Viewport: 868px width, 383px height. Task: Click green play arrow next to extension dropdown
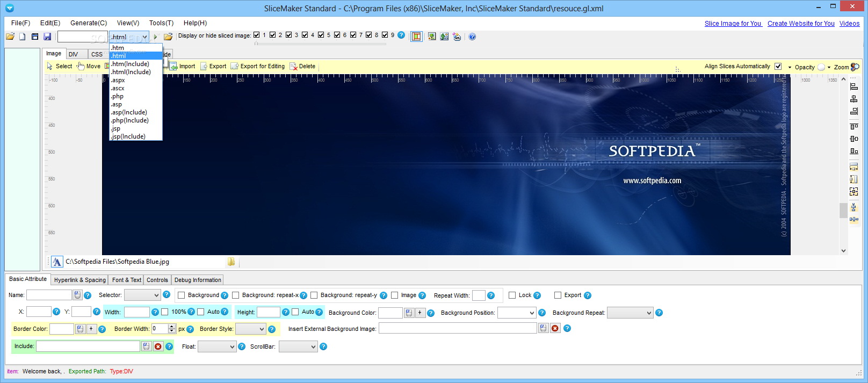tap(155, 37)
